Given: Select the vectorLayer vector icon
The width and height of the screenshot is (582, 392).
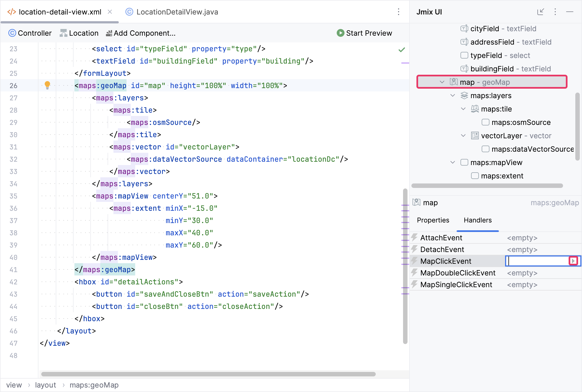Looking at the screenshot, I should click(475, 135).
